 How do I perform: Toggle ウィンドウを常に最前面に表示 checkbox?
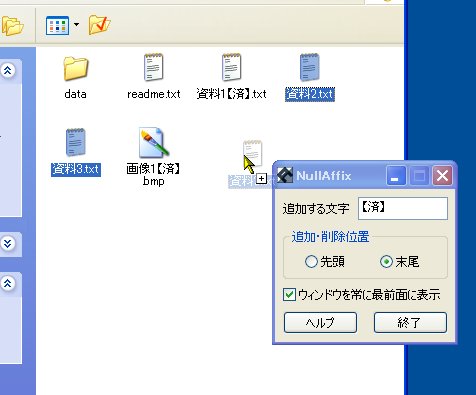click(x=289, y=295)
